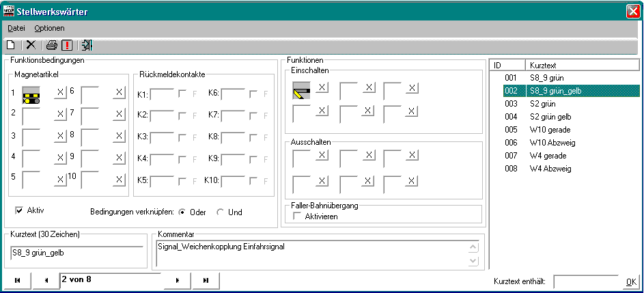
Task: Select the Oder radio button
Action: 182,212
